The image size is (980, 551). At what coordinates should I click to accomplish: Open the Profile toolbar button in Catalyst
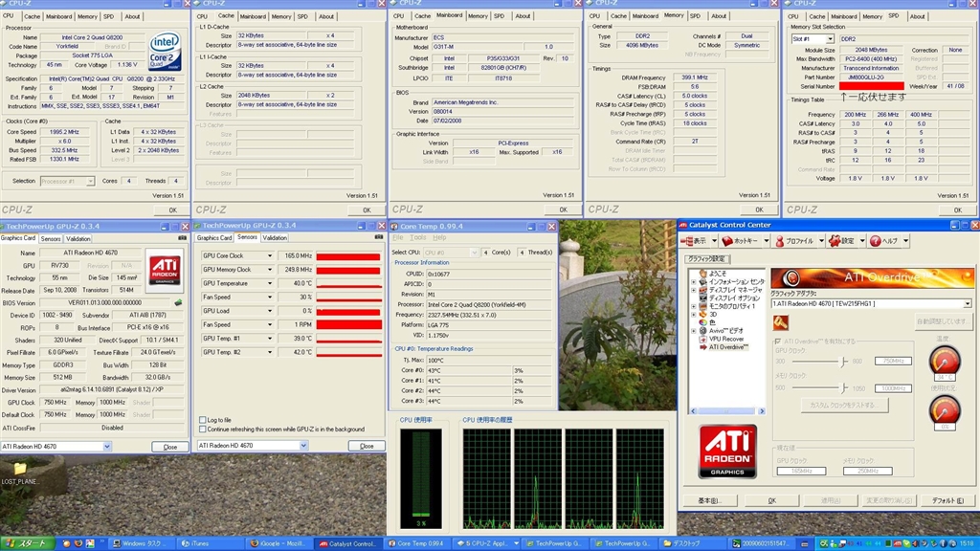tap(793, 241)
